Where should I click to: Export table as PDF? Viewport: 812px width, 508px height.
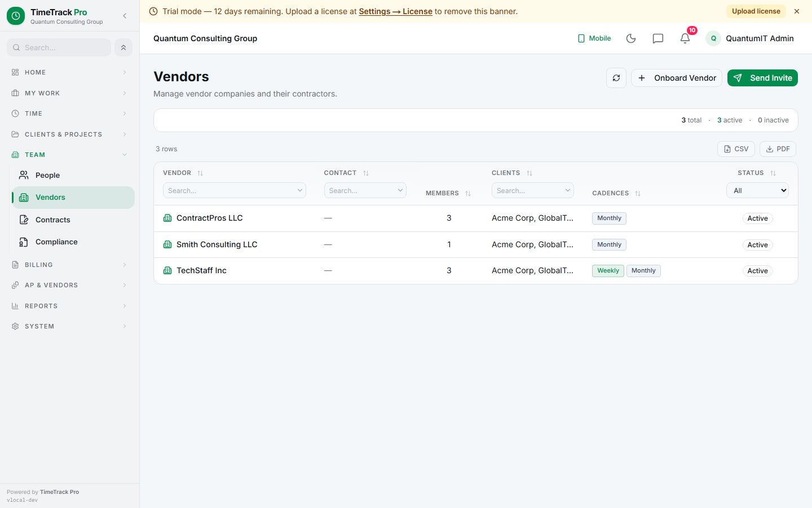tap(778, 149)
